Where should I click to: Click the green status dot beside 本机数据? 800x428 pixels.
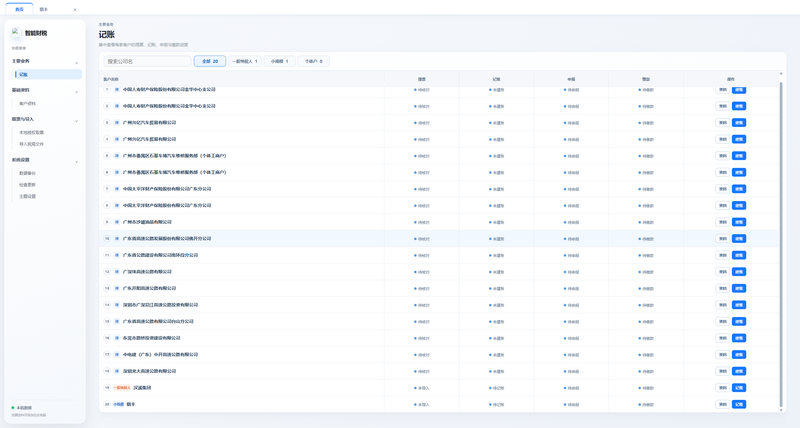point(13,408)
